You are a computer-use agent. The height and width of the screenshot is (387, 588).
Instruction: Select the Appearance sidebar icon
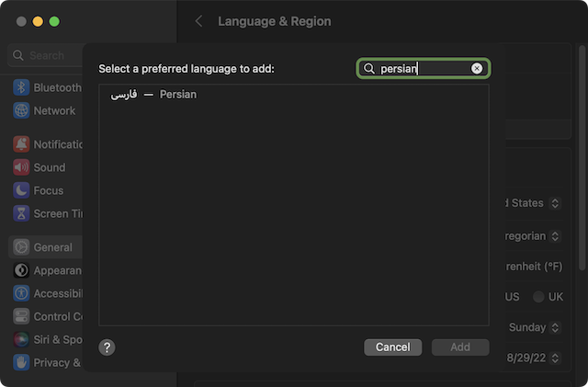[21, 270]
